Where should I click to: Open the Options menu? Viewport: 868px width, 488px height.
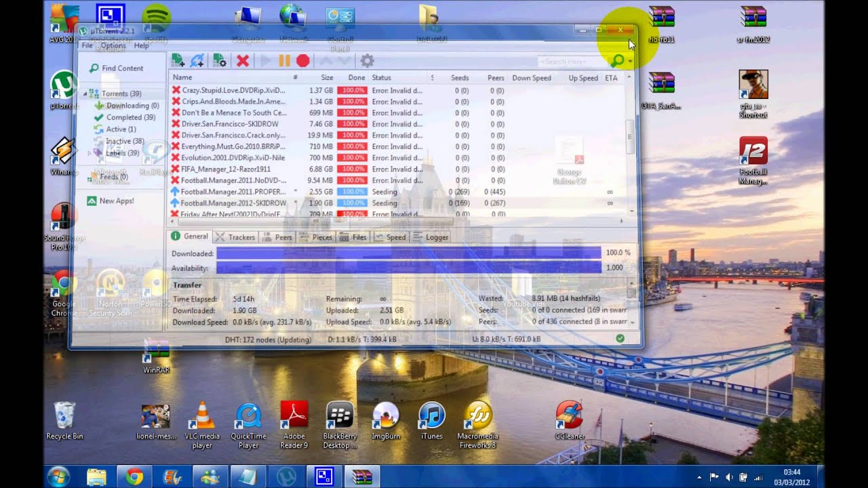click(x=113, y=45)
